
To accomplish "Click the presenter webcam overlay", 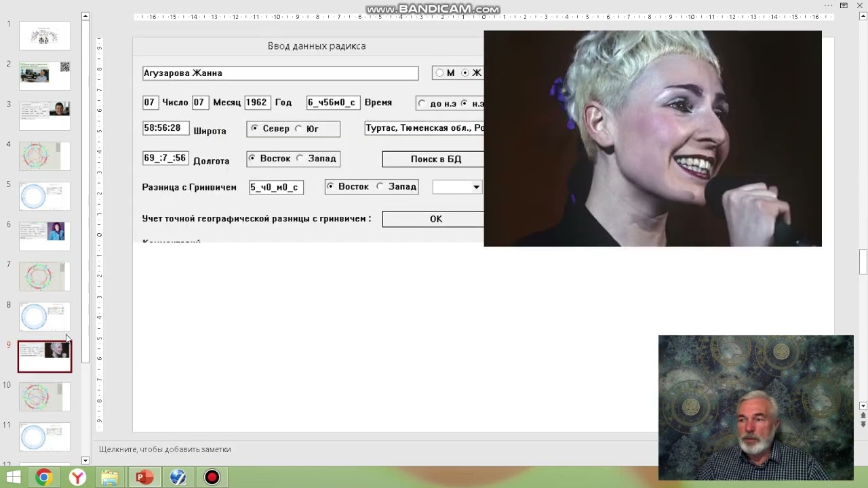I will coord(755,407).
